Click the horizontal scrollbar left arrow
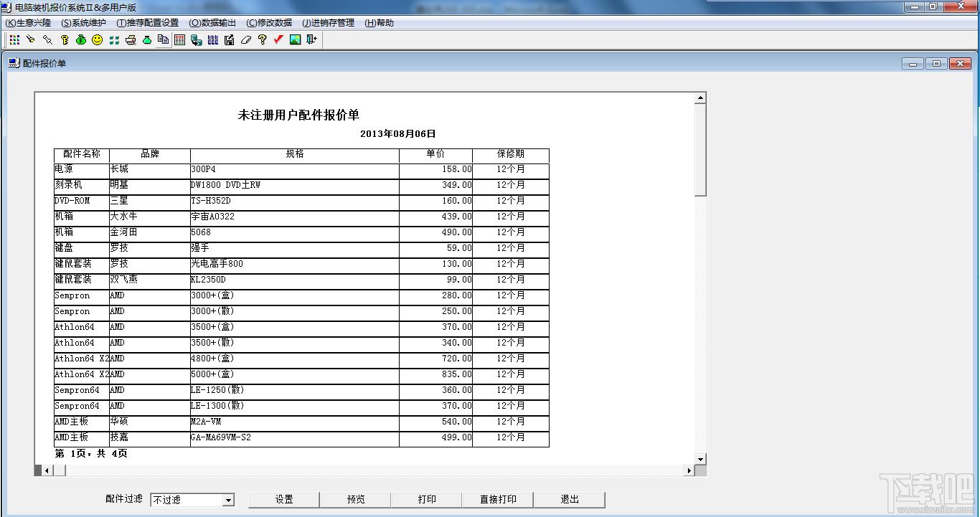Viewport: 980px width, 517px height. [47, 470]
